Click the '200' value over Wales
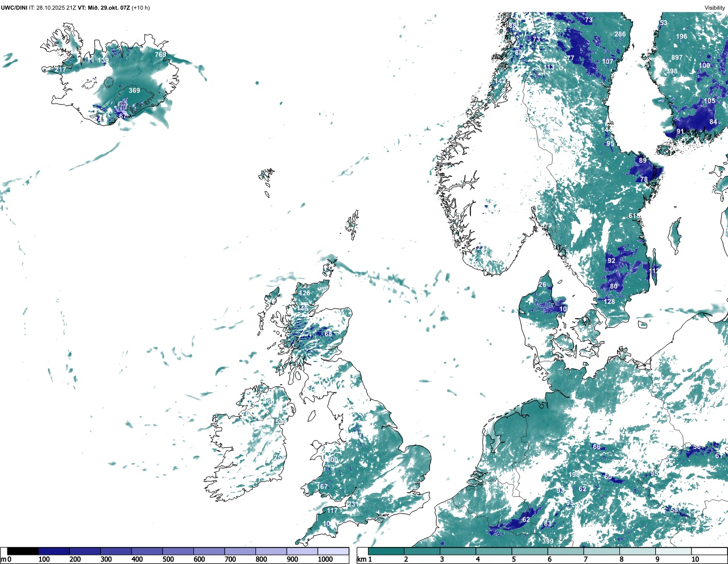This screenshot has height=564, width=728. pos(332,460)
